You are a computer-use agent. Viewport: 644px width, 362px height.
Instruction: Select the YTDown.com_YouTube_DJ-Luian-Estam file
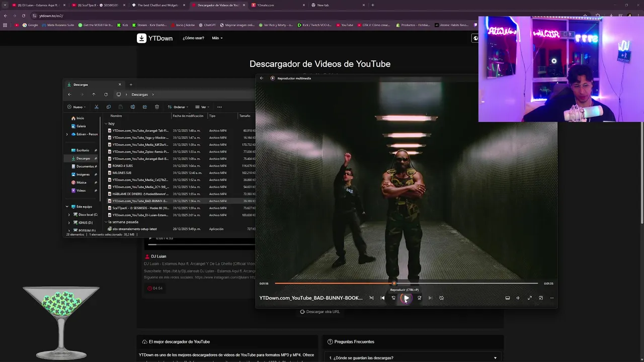138,215
